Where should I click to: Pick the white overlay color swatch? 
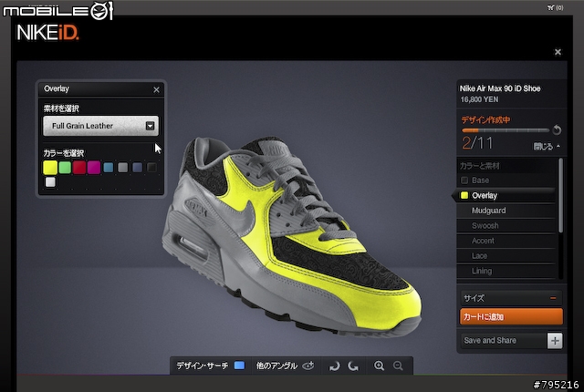tap(50, 181)
